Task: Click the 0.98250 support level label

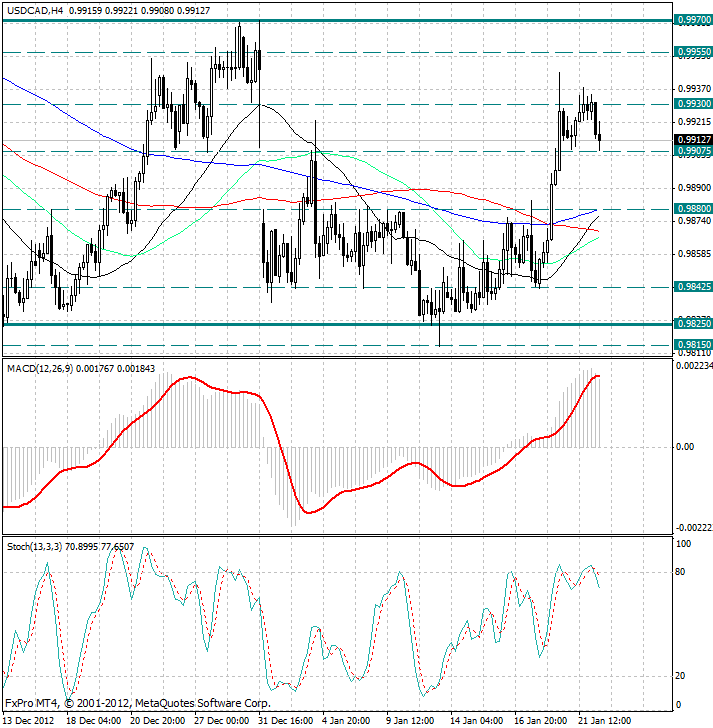Action: point(693,324)
